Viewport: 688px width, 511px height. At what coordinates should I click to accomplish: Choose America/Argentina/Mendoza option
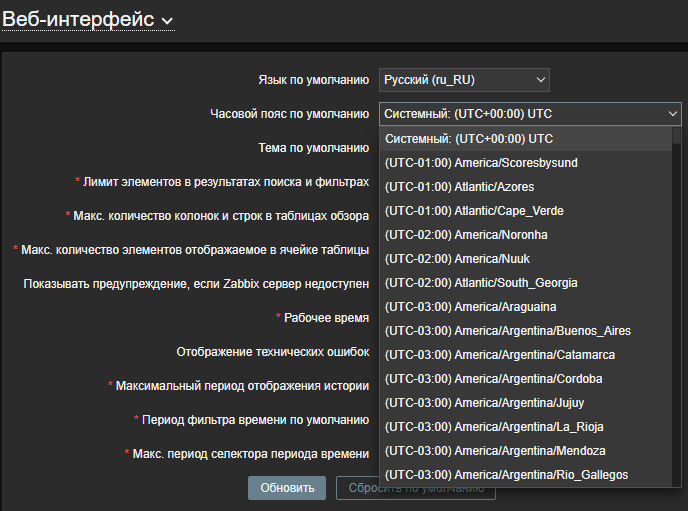(x=495, y=451)
